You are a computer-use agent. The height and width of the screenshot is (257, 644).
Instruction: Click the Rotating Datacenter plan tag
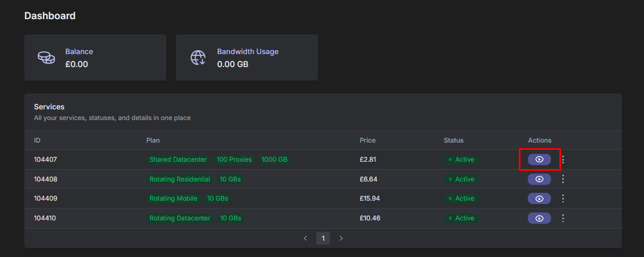pyautogui.click(x=180, y=218)
